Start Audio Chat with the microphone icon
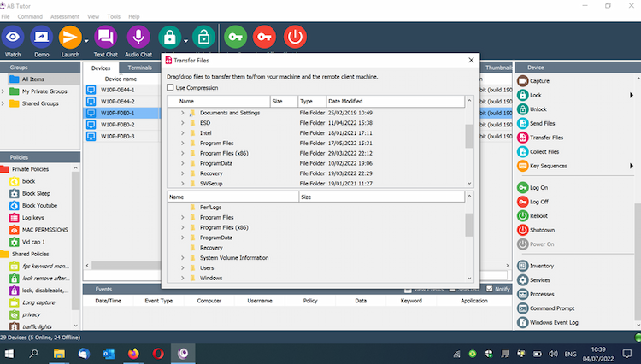Image resolution: width=641 pixels, height=364 pixels. click(x=138, y=38)
